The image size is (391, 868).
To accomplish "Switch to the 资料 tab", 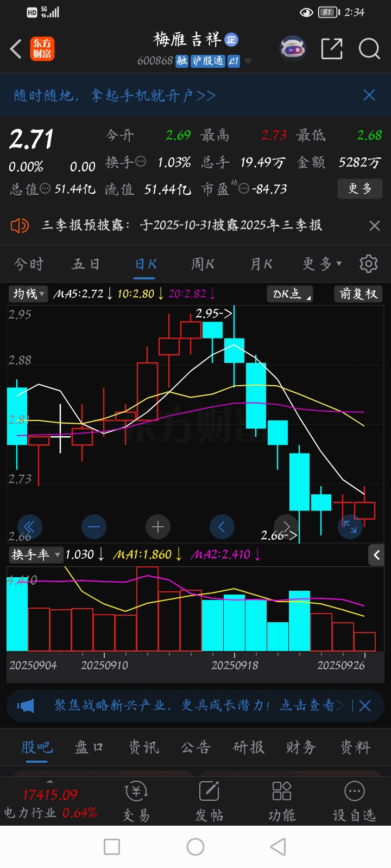I will click(x=355, y=747).
